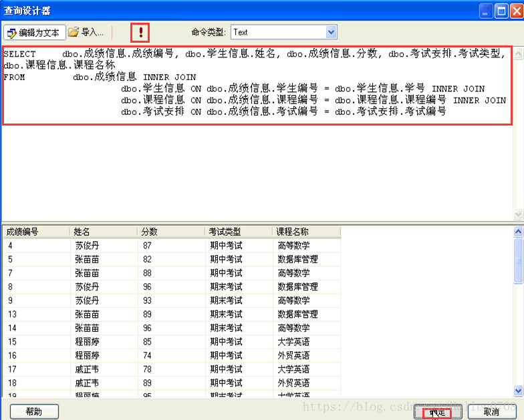Screen dimensions: 524x420
Task: Select score 74 in row 16
Action: [x=171, y=355]
